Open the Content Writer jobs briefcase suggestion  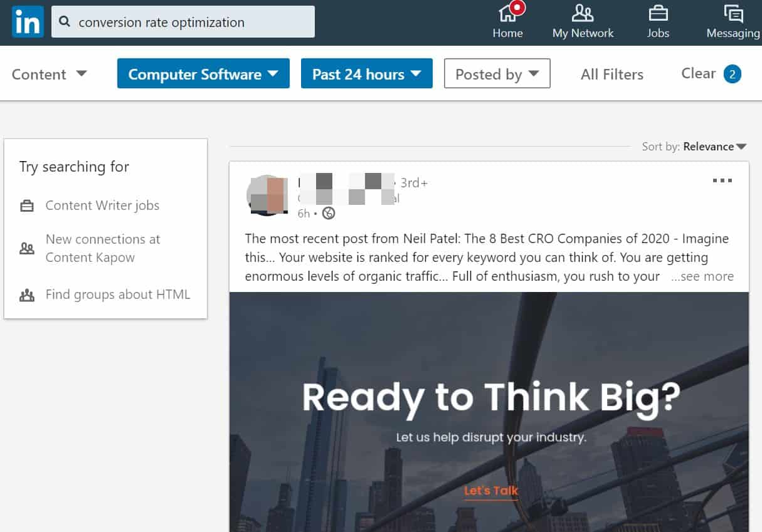[102, 205]
